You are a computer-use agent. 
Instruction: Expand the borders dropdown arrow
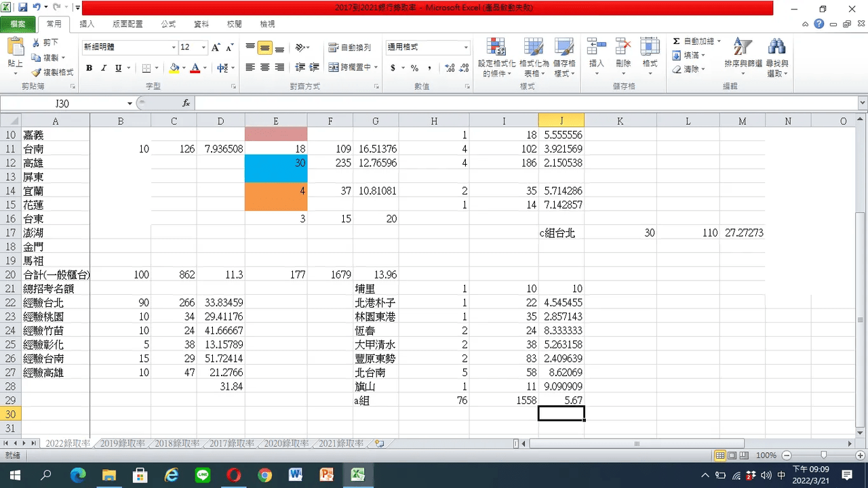click(156, 68)
